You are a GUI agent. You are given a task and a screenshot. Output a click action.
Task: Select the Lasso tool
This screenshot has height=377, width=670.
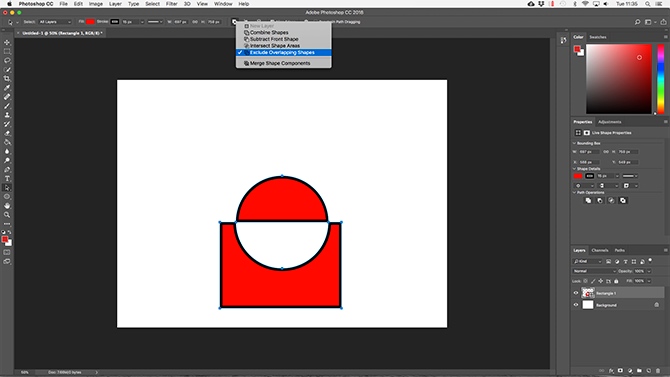[7, 60]
